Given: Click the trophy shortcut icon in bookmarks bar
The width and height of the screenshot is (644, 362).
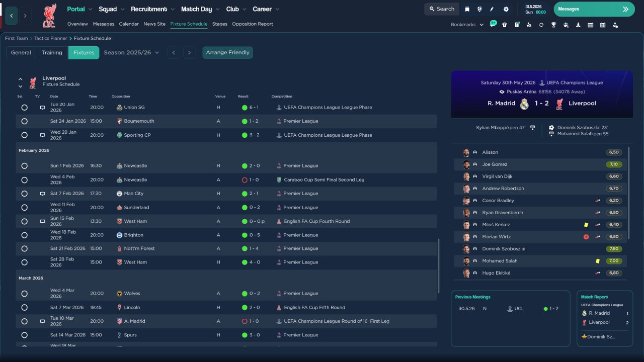Looking at the screenshot, I should 553,25.
